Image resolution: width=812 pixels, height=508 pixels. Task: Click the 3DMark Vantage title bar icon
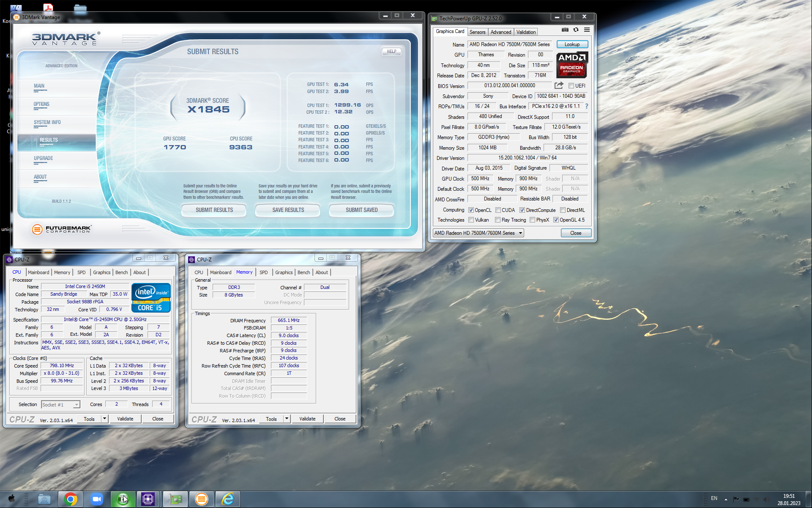point(16,17)
